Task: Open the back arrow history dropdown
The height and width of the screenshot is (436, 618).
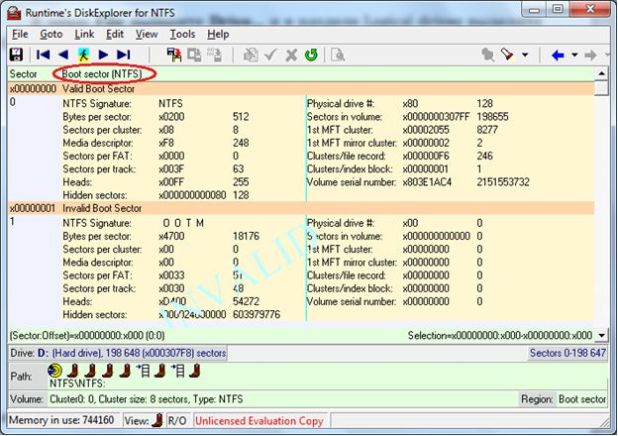Action: tap(575, 55)
